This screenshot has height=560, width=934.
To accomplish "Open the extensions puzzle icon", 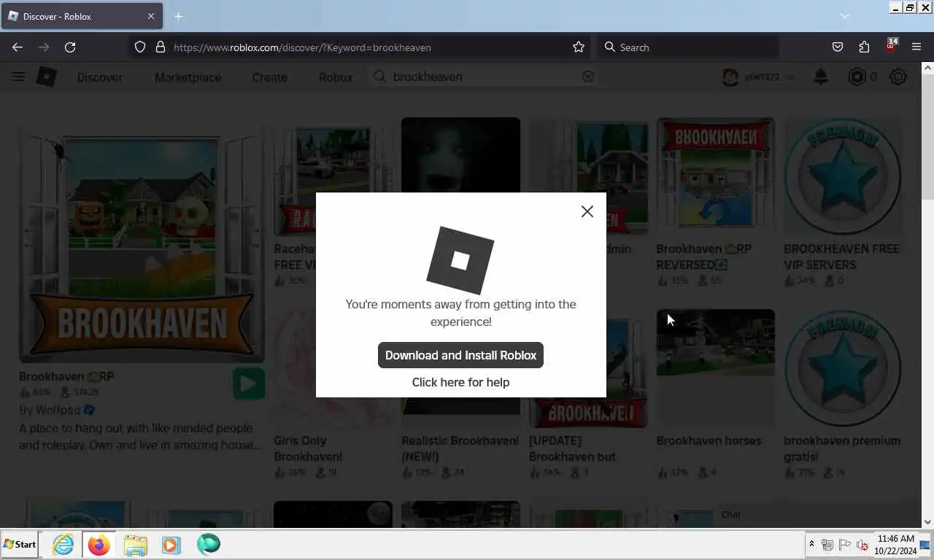I will click(864, 47).
